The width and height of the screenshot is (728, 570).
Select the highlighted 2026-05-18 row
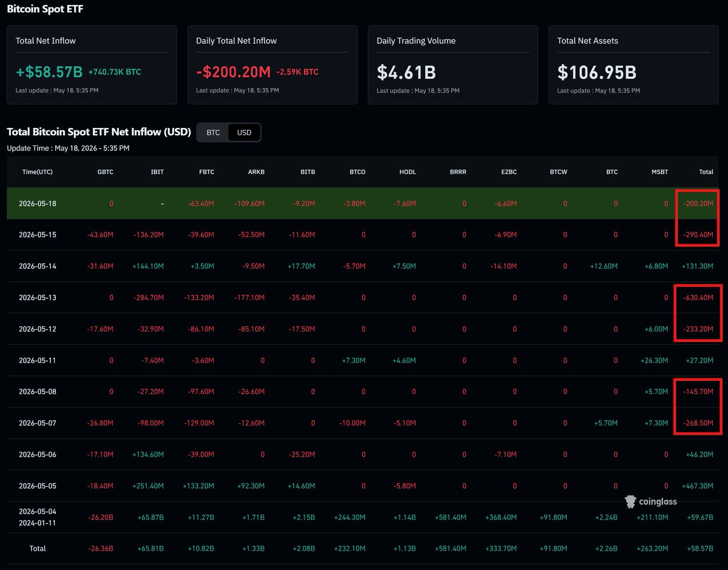(364, 203)
